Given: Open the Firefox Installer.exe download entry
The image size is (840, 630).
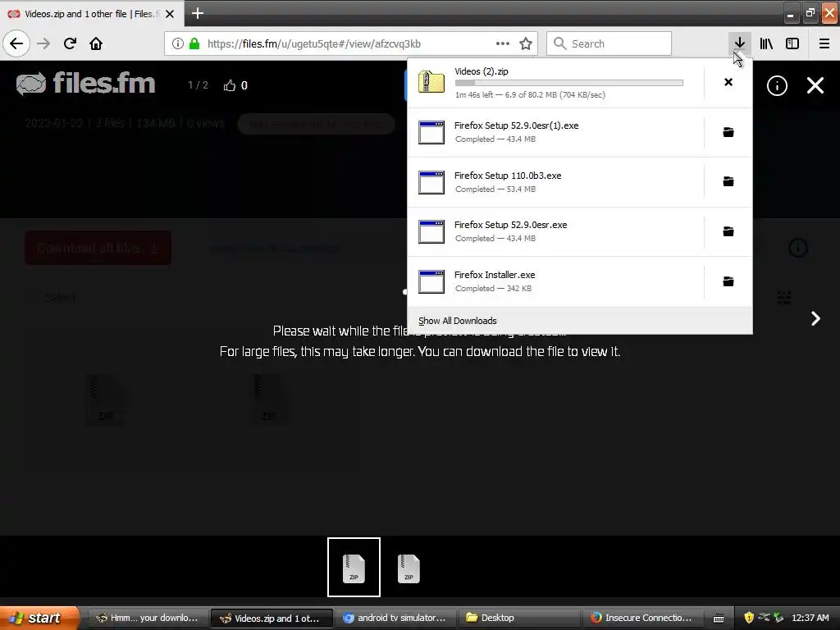Looking at the screenshot, I should pos(555,281).
